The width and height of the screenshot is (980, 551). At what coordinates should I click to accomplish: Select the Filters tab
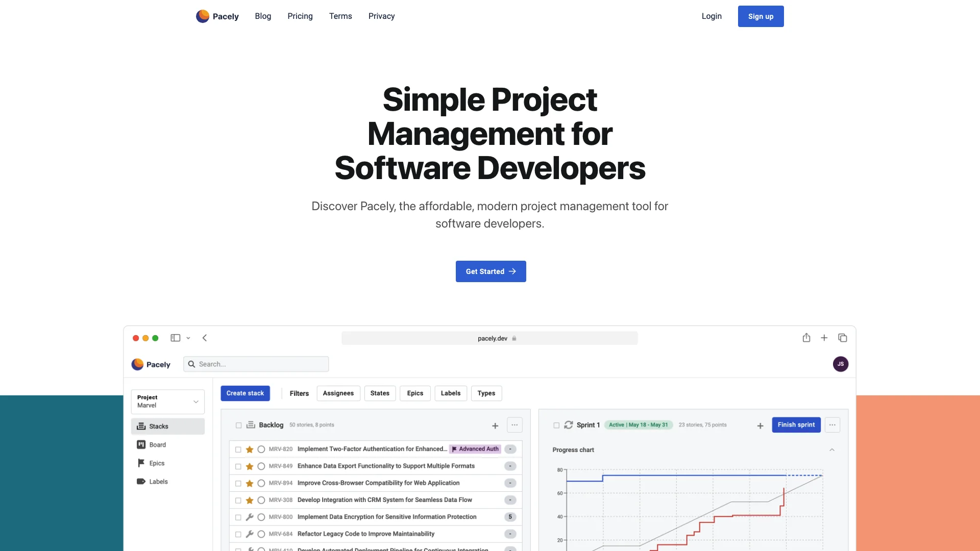click(299, 393)
